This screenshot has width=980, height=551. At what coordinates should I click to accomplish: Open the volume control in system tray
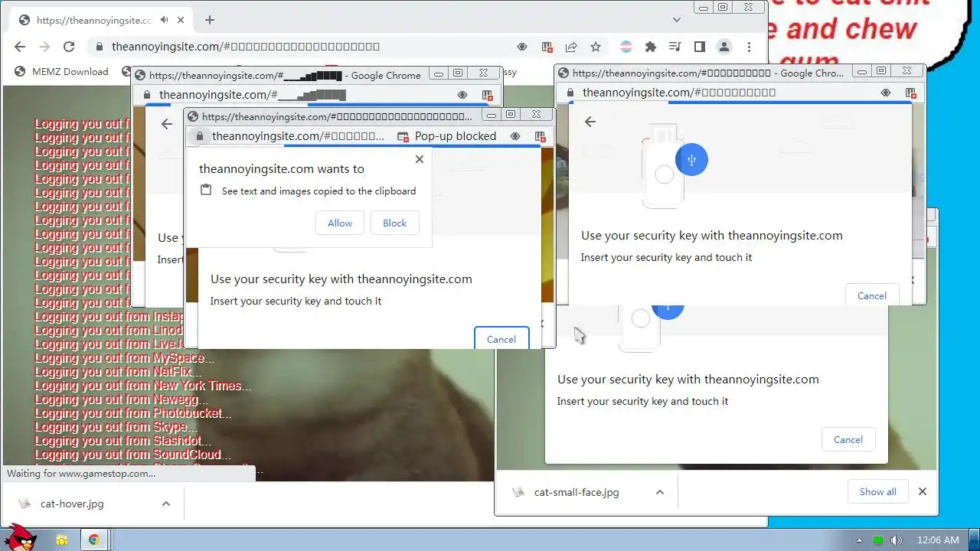click(x=896, y=540)
